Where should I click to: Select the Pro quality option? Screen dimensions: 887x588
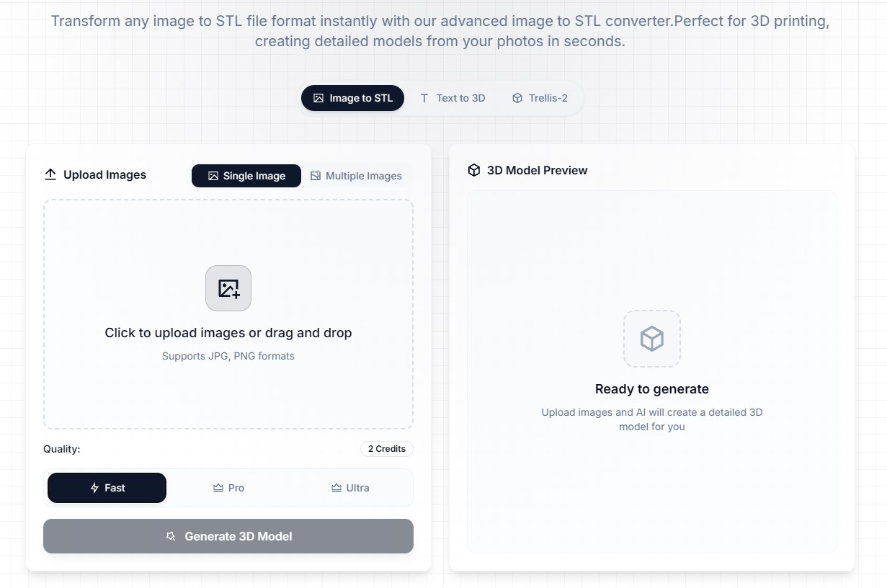click(228, 488)
